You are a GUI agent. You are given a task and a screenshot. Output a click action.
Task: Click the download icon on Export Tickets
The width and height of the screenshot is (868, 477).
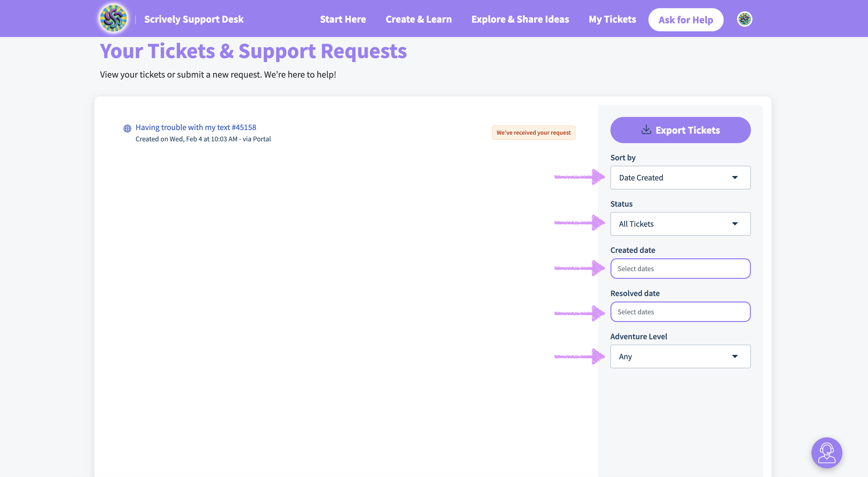646,130
